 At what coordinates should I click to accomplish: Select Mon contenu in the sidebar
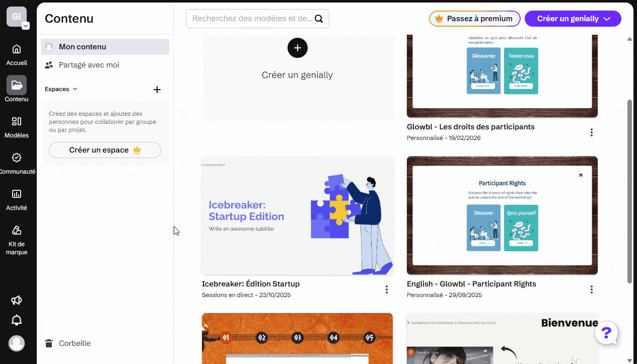coord(105,47)
